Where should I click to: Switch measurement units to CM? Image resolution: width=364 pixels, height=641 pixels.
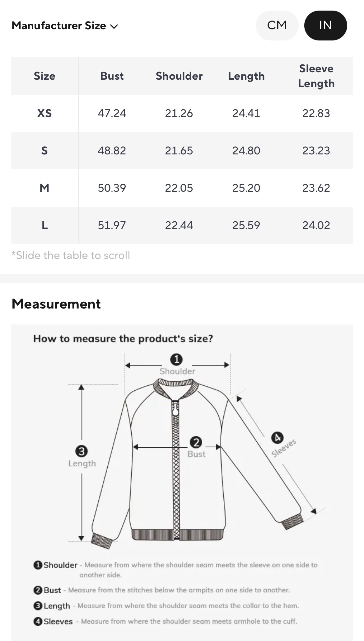[x=277, y=25]
